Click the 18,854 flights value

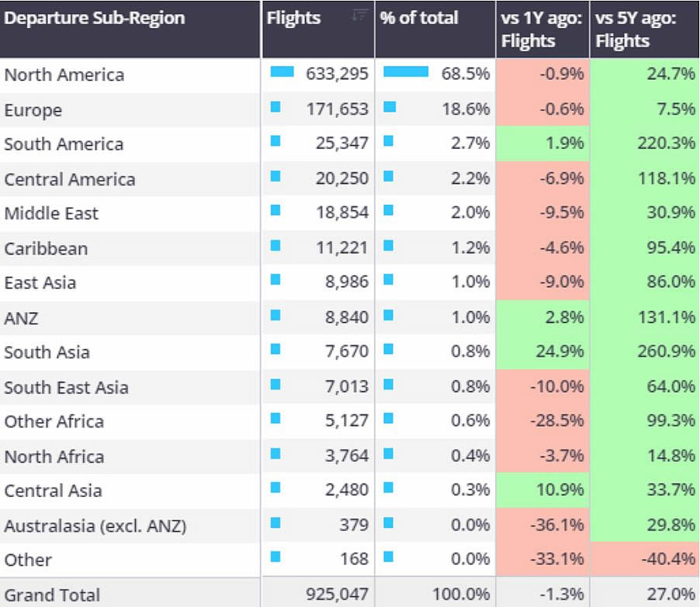[342, 212]
